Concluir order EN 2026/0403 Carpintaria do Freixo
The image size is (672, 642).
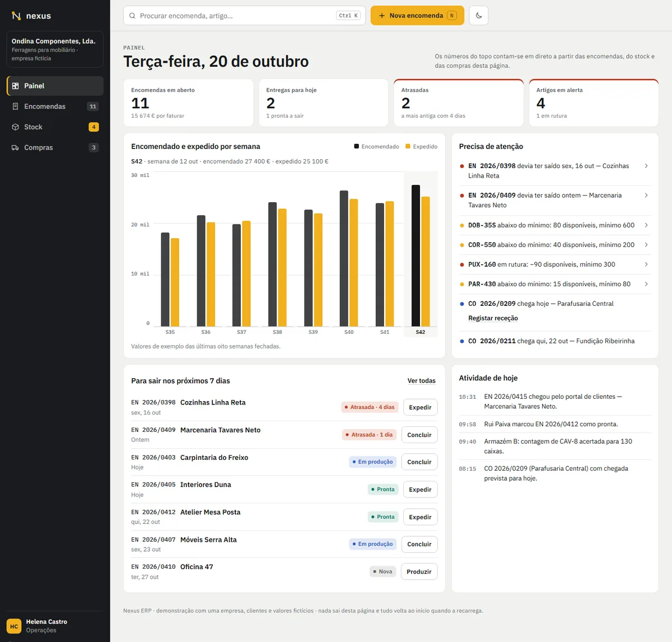click(x=419, y=462)
